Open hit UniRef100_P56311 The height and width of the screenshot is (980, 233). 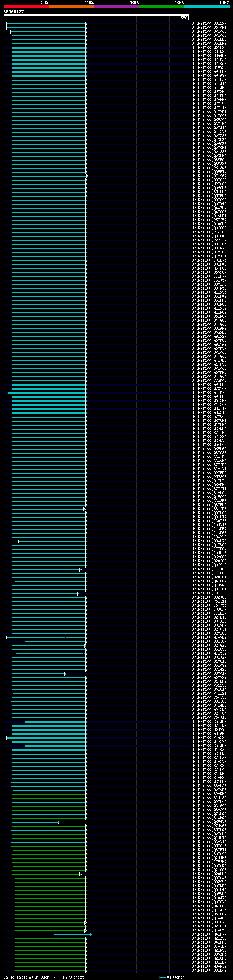(209, 601)
